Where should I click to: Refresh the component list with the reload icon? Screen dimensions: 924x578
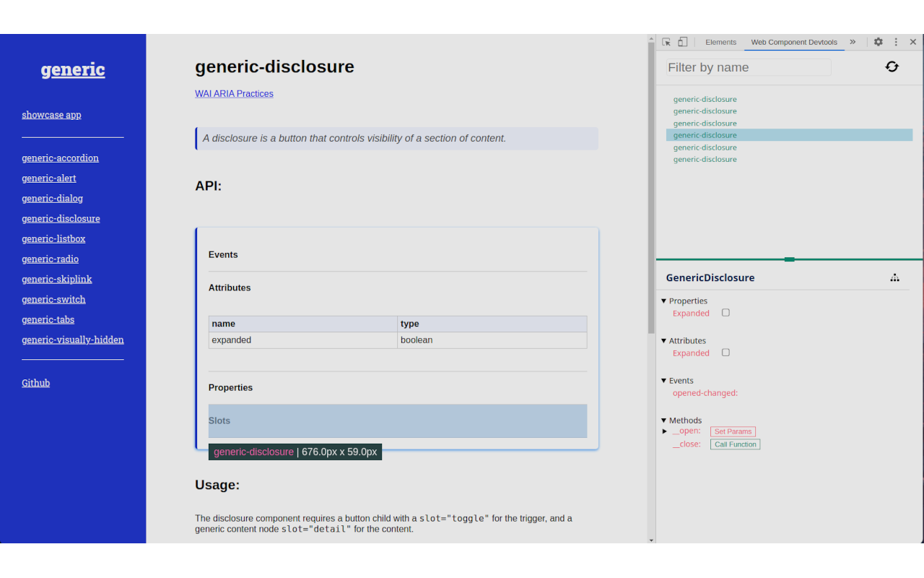click(x=892, y=66)
